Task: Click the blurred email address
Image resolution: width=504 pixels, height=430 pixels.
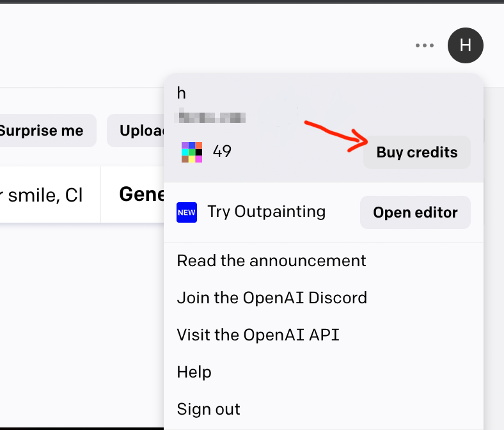Action: click(x=211, y=117)
